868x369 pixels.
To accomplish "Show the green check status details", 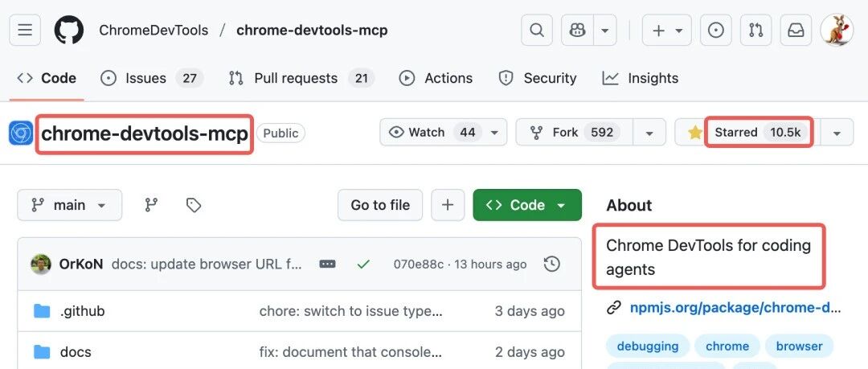I will click(x=364, y=264).
